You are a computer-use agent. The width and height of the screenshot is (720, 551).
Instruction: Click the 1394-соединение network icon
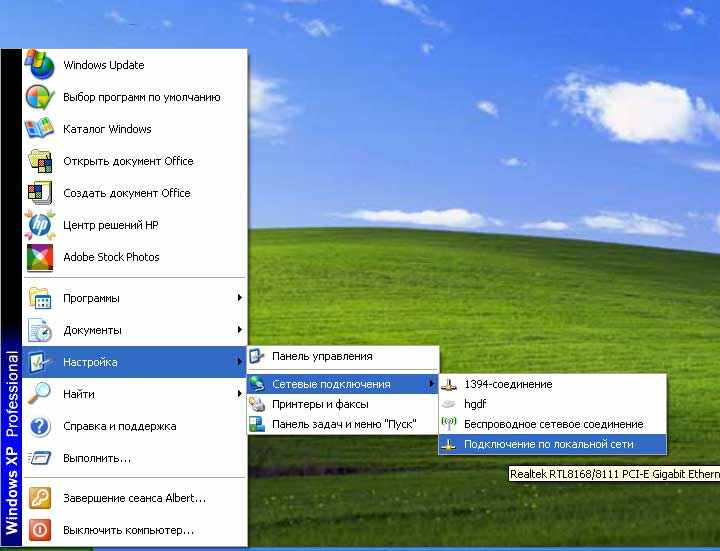coord(449,385)
